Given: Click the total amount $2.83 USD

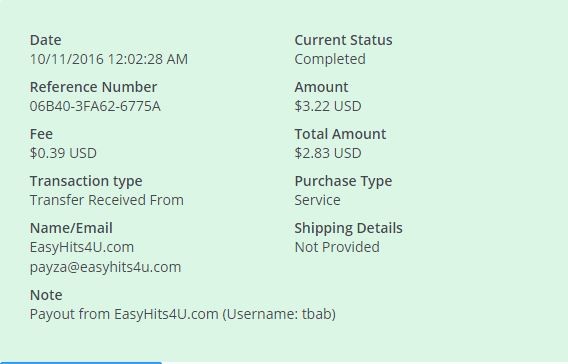Looking at the screenshot, I should (x=328, y=153).
